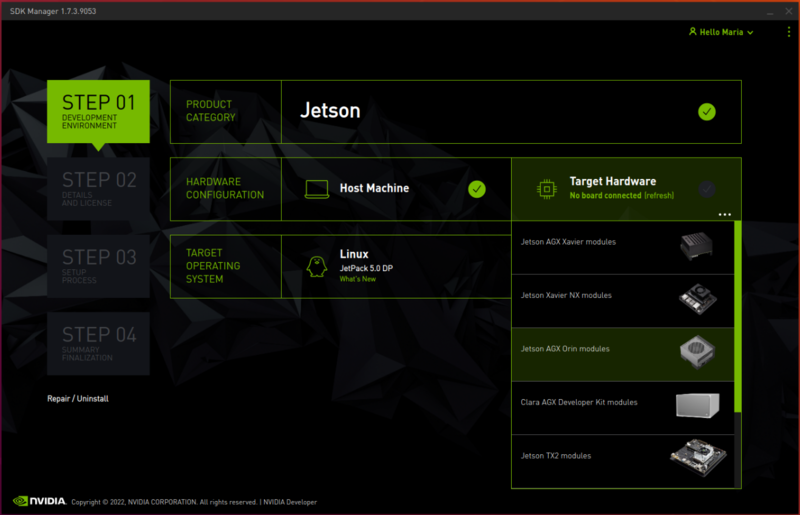Click the Jetson TX2 module board image
The height and width of the screenshot is (515, 800).
pyautogui.click(x=698, y=457)
